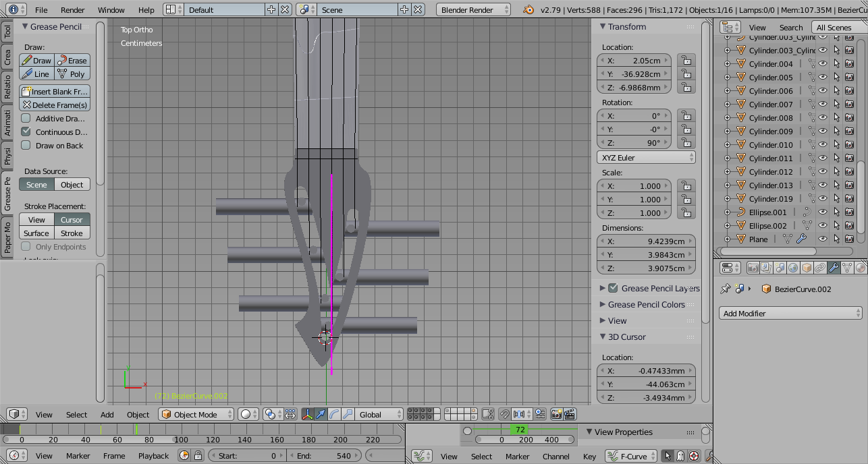Select the Grease Pencil Line tool
Image resolution: width=868 pixels, height=464 pixels.
pos(36,74)
